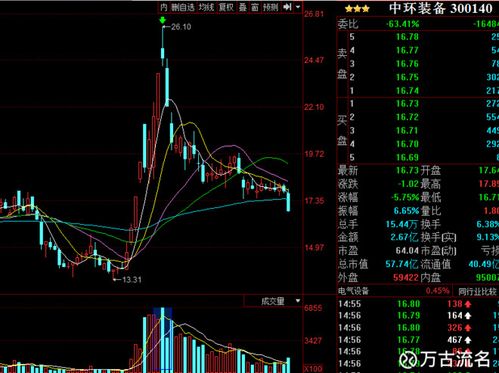Click the 涨幅 value -5.75%

click(x=405, y=197)
